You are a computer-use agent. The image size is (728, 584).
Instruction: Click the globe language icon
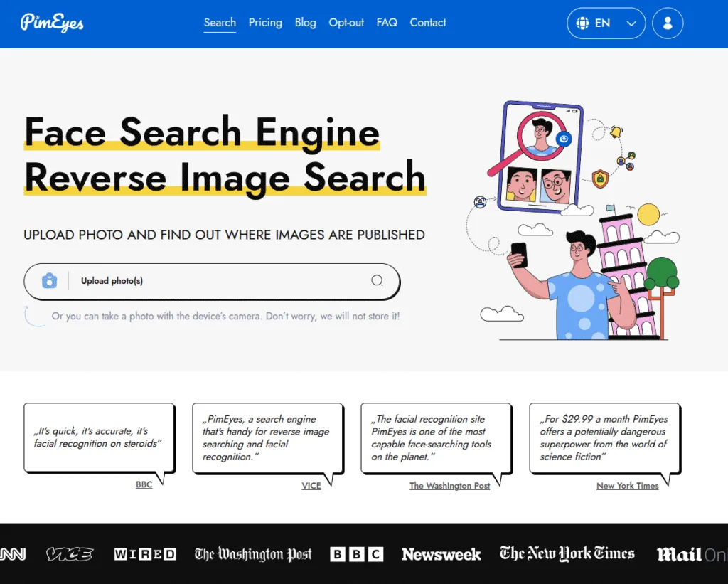point(582,23)
